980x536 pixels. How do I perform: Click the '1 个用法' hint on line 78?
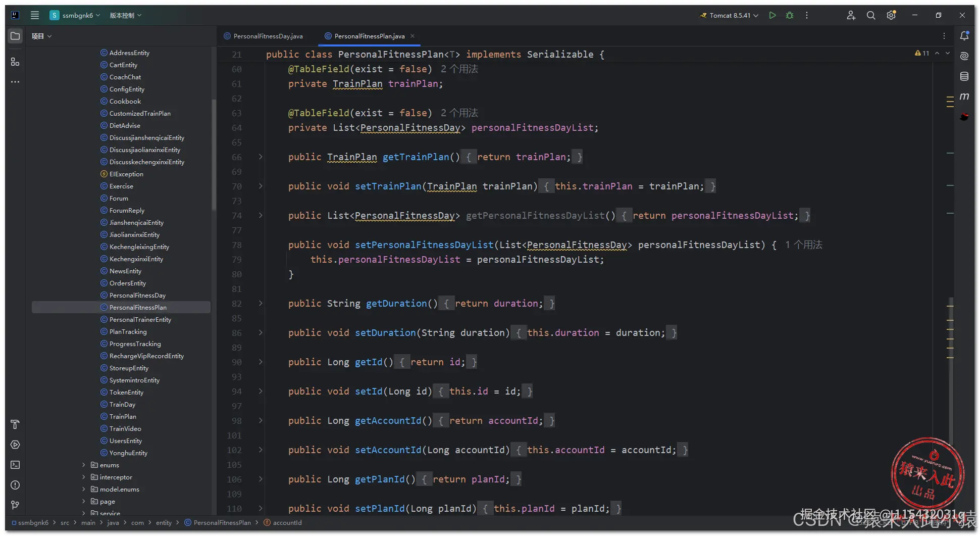point(803,245)
